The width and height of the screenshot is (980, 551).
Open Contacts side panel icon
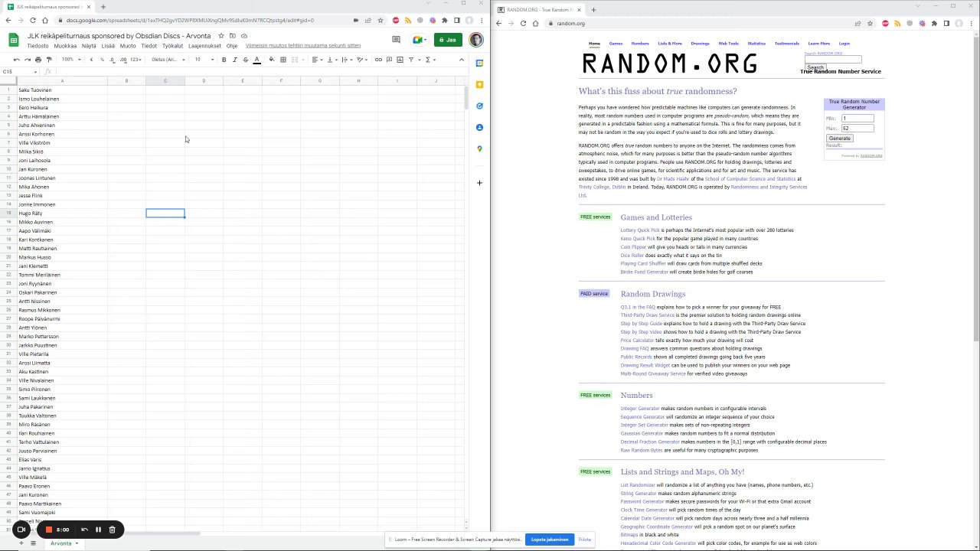tap(479, 127)
